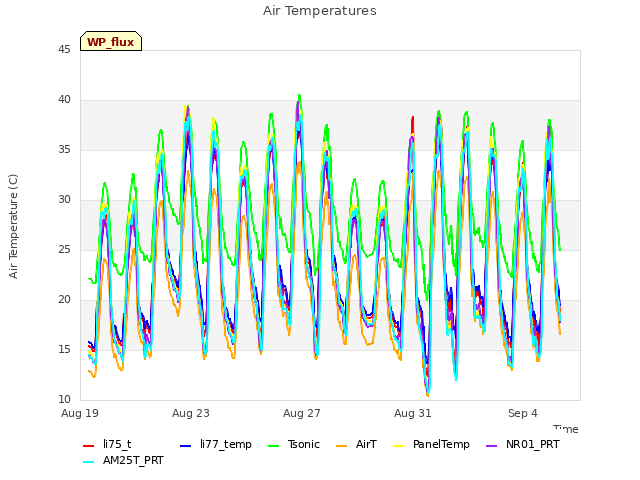The image size is (640, 480).
Task: Click the orange AirT legend color marker
Action: tap(341, 445)
